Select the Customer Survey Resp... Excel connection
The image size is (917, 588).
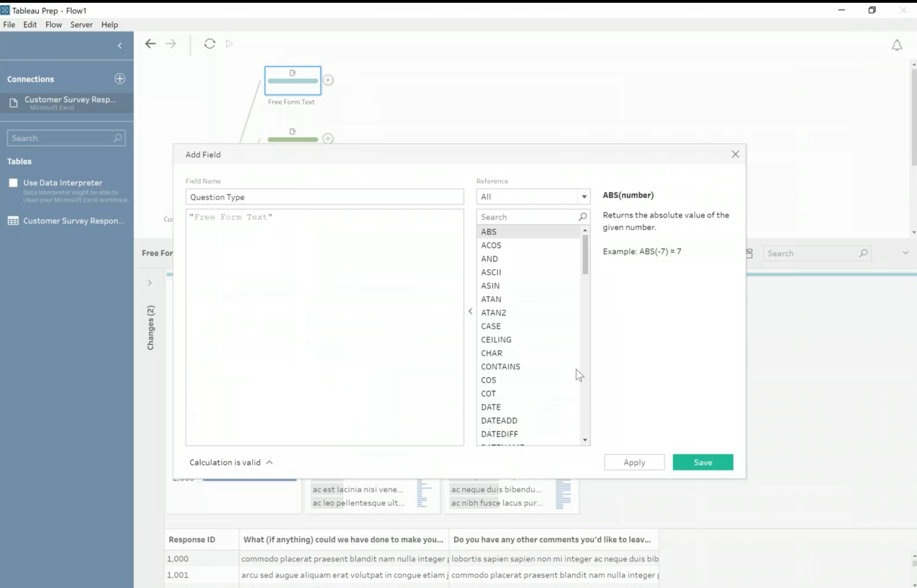(x=67, y=103)
